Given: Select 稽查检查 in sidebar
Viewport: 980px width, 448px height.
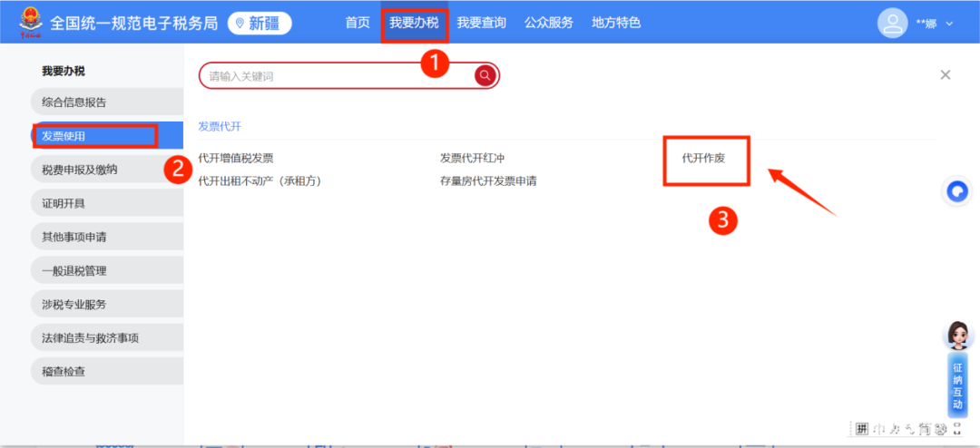Looking at the screenshot, I should tap(107, 372).
